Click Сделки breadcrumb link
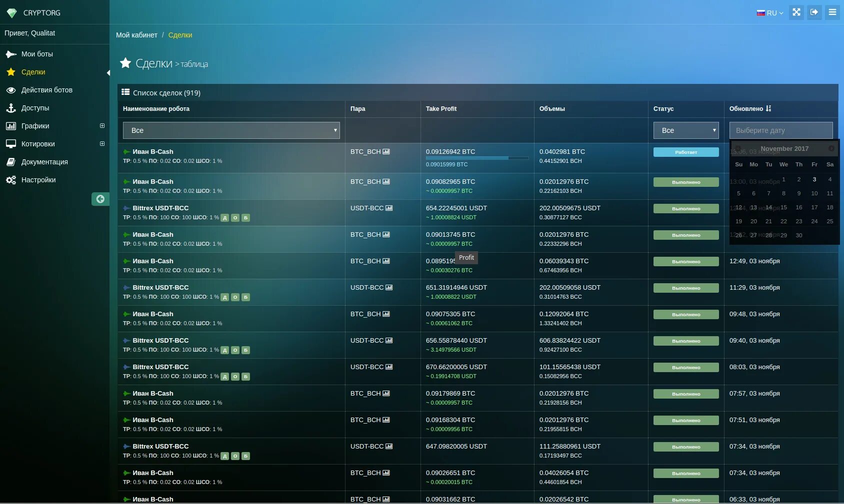 180,35
